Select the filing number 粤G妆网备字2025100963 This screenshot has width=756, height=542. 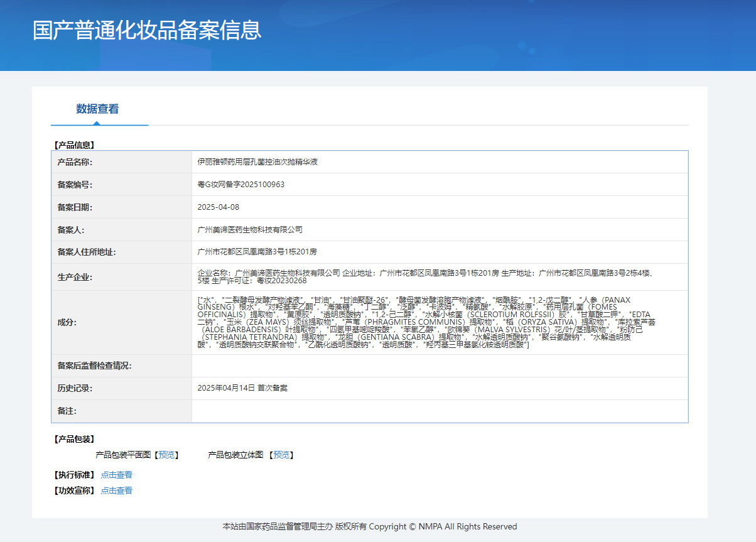240,185
